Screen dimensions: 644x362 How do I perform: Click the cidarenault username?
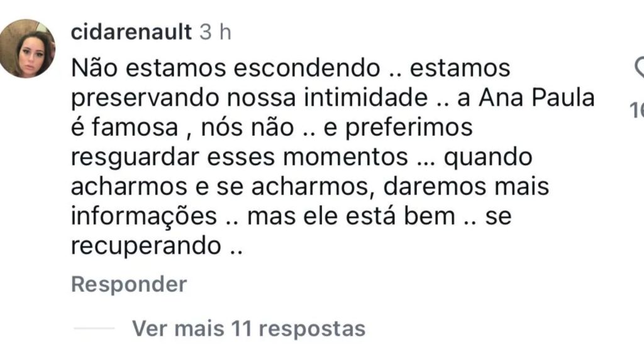pos(131,32)
